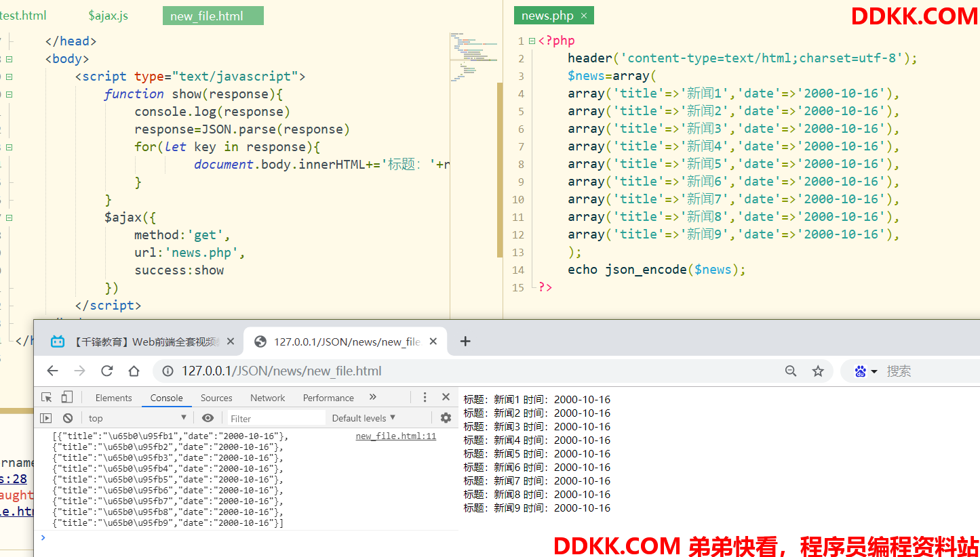980x557 pixels.
Task: Reload the 127.0.0.1 page
Action: point(106,371)
